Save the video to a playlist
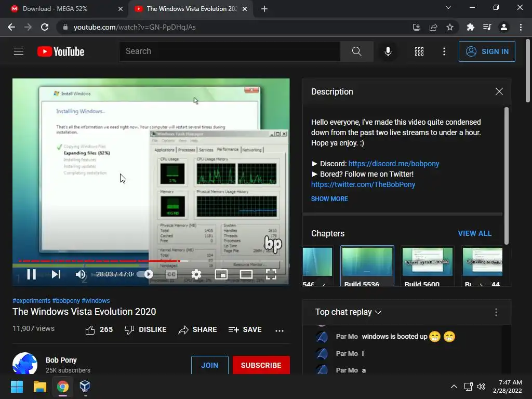 click(x=245, y=330)
